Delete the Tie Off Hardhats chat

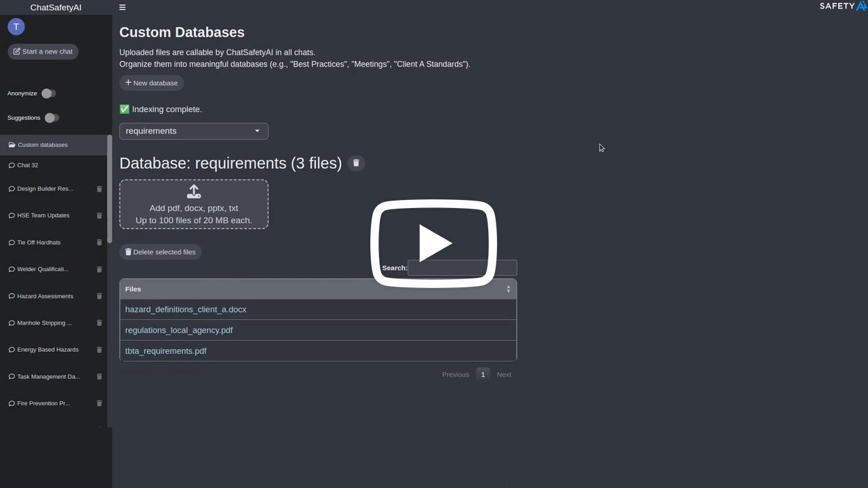(99, 242)
